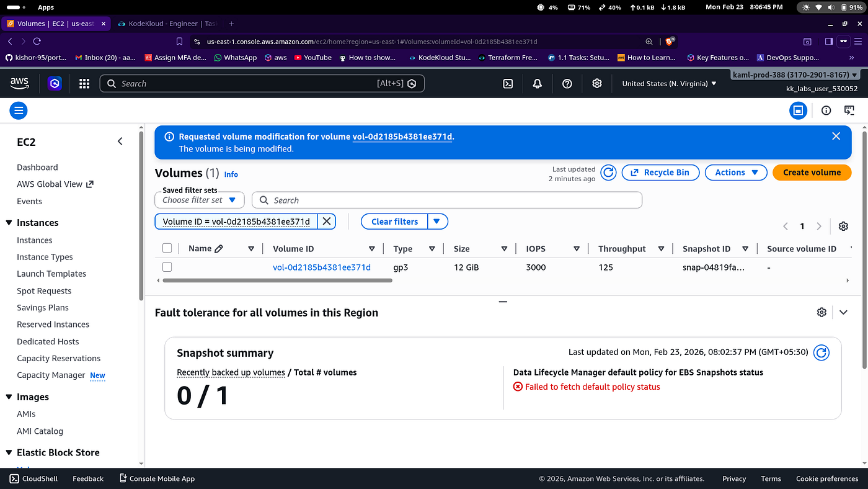Focus the volumes Search filter field
Screen dimensions: 868x489
(447, 200)
